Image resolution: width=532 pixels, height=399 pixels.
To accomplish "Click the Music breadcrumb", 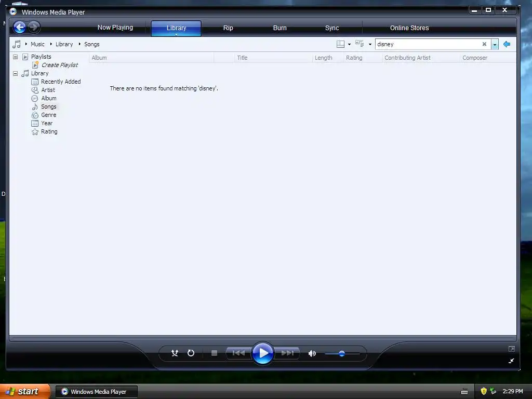I will tap(37, 44).
